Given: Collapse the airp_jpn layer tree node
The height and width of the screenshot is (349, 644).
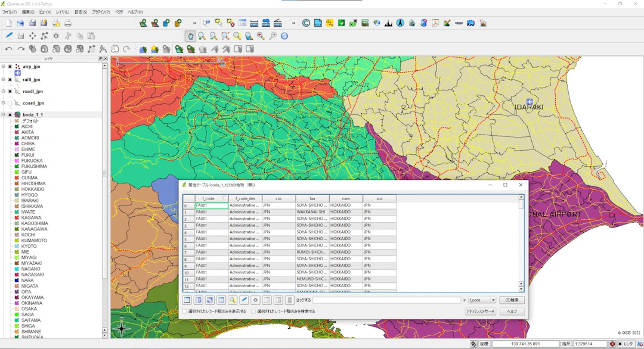Looking at the screenshot, I should click(4, 67).
